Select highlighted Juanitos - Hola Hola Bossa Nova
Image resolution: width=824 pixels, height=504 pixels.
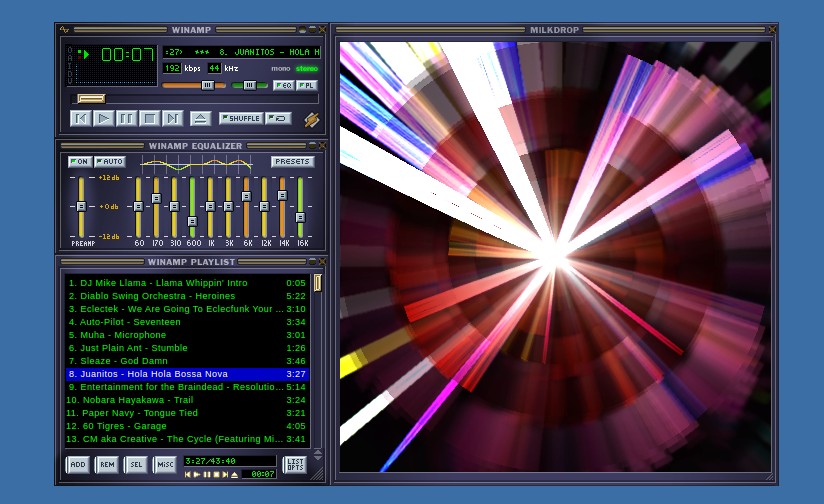187,374
